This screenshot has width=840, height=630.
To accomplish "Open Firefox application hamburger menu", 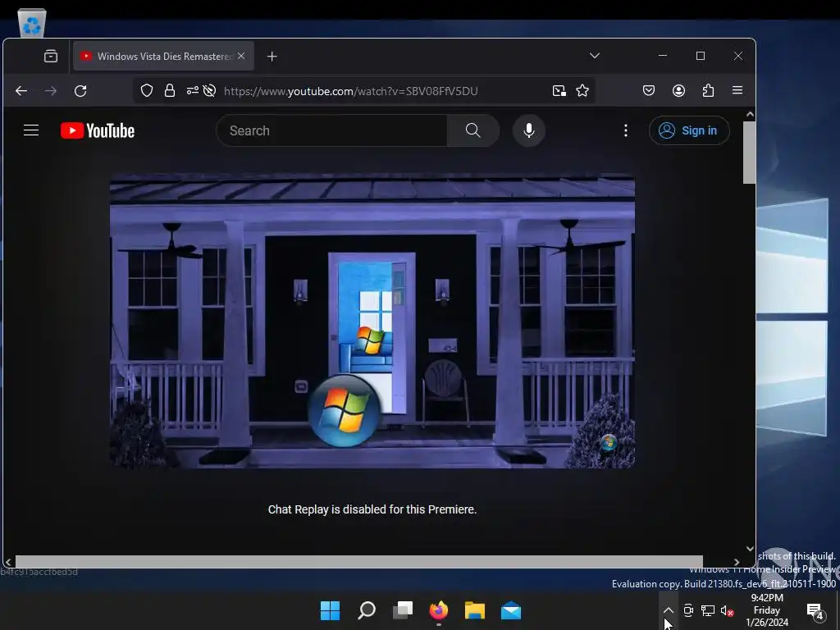I will 737,90.
